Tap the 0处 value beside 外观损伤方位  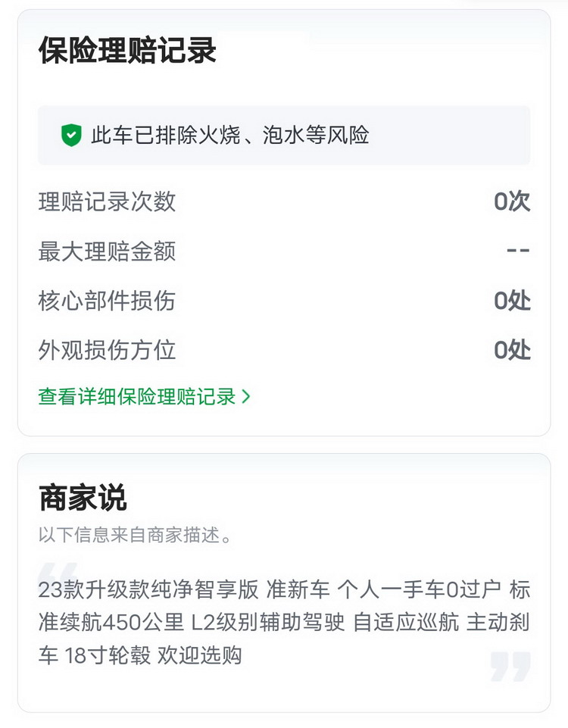point(512,350)
